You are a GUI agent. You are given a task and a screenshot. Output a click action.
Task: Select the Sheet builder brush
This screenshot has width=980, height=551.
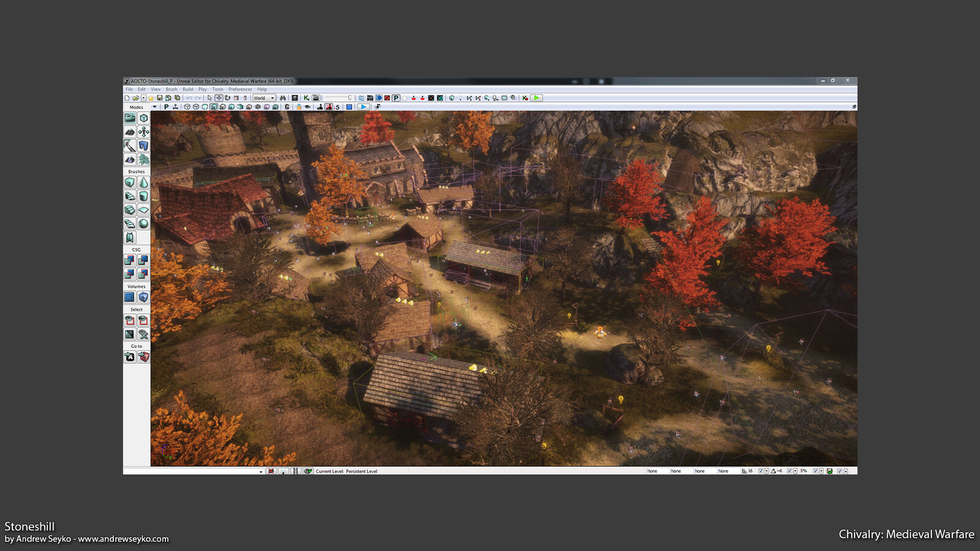[143, 210]
